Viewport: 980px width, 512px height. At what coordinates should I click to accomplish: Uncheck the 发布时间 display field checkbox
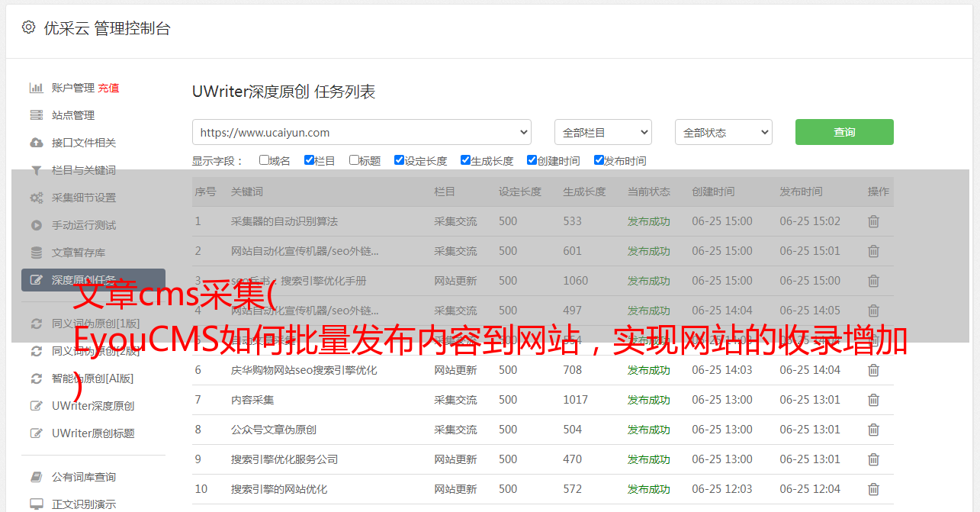pos(599,160)
